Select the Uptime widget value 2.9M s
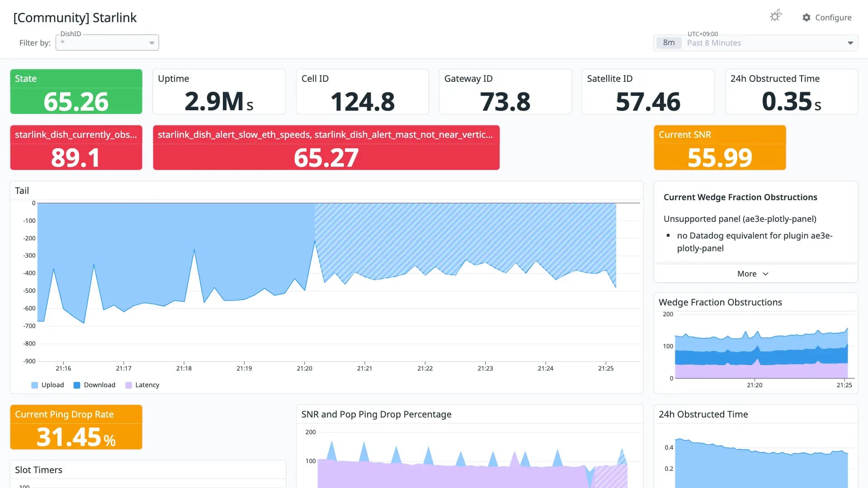The height and width of the screenshot is (488, 868). [x=219, y=101]
